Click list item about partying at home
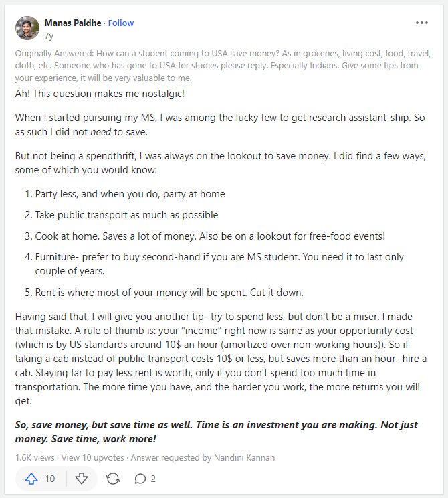The image size is (448, 498). point(130,194)
